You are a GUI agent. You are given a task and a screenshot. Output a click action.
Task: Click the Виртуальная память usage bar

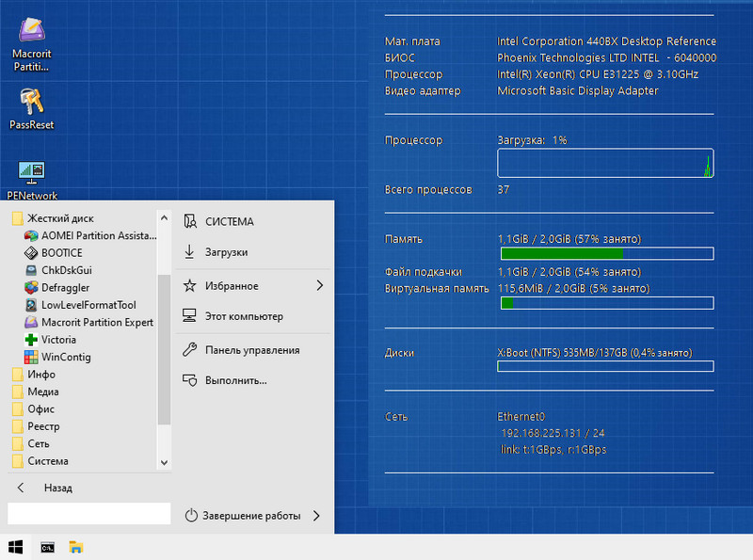(607, 303)
